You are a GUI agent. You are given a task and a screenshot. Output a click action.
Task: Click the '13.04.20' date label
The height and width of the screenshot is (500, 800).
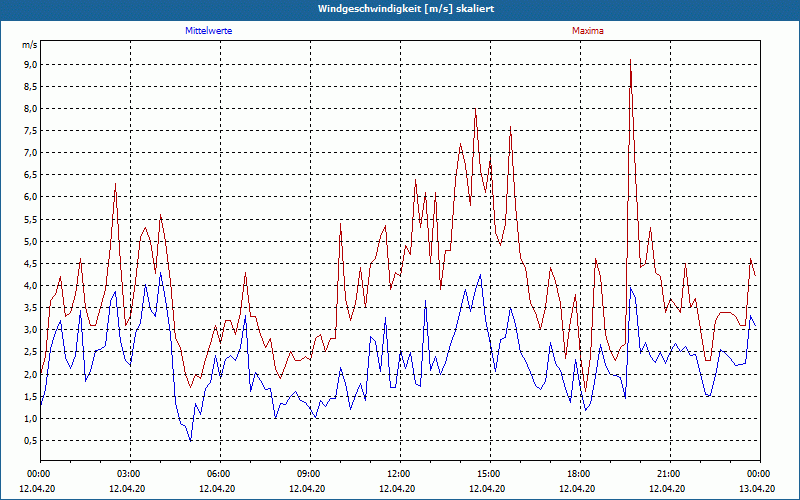(757, 488)
